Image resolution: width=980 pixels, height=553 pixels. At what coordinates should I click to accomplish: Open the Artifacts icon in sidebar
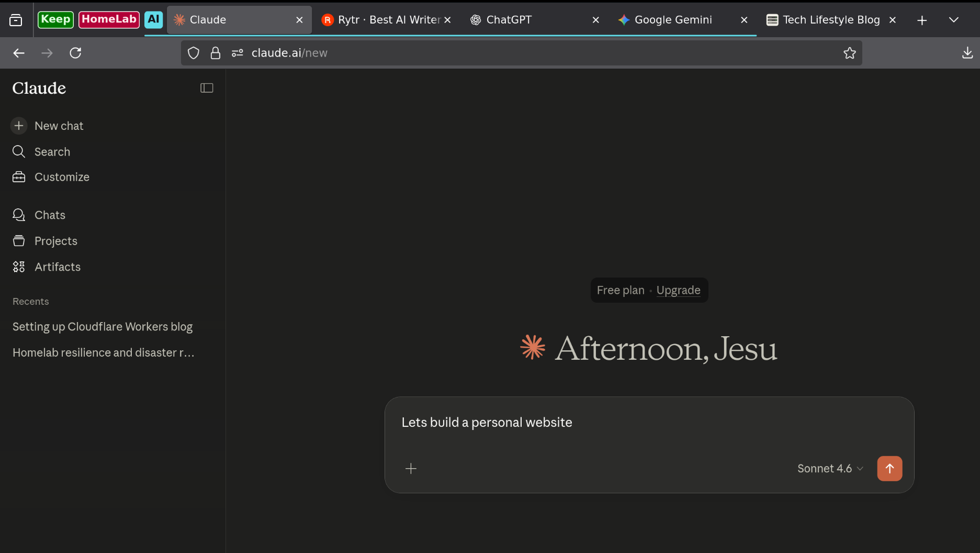pos(19,267)
